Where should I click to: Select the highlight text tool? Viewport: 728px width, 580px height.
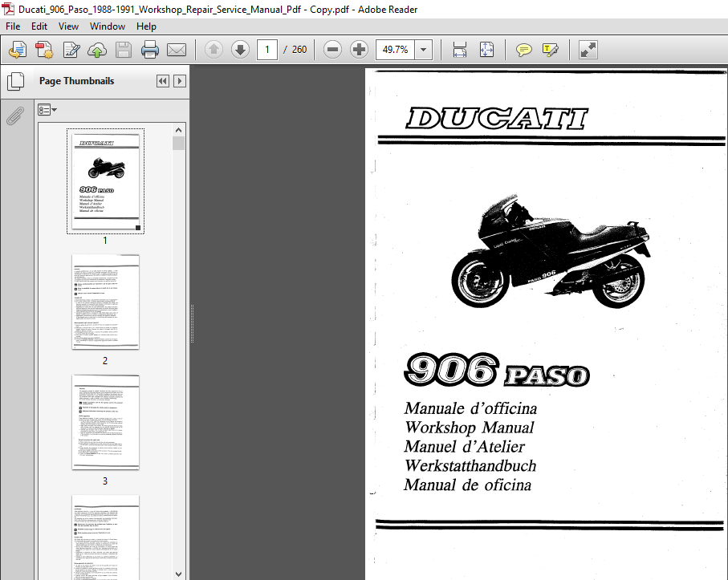coord(550,50)
